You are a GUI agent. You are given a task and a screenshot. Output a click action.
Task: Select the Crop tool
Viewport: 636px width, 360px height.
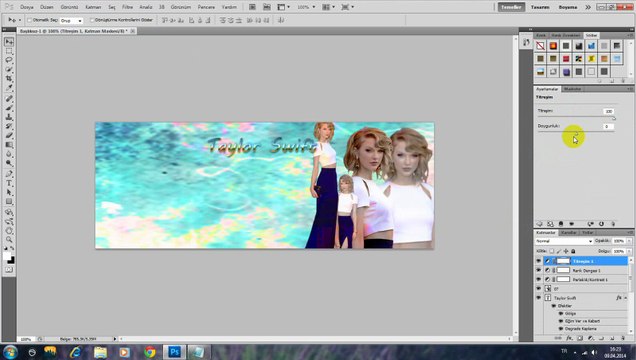point(9,78)
